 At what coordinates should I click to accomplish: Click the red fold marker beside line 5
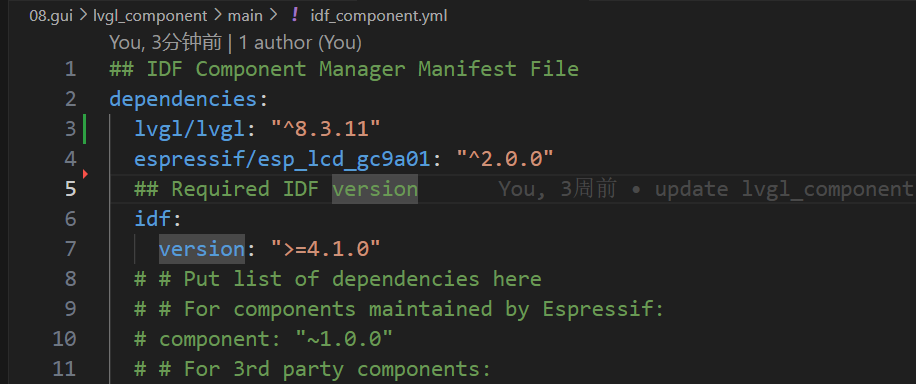click(85, 174)
